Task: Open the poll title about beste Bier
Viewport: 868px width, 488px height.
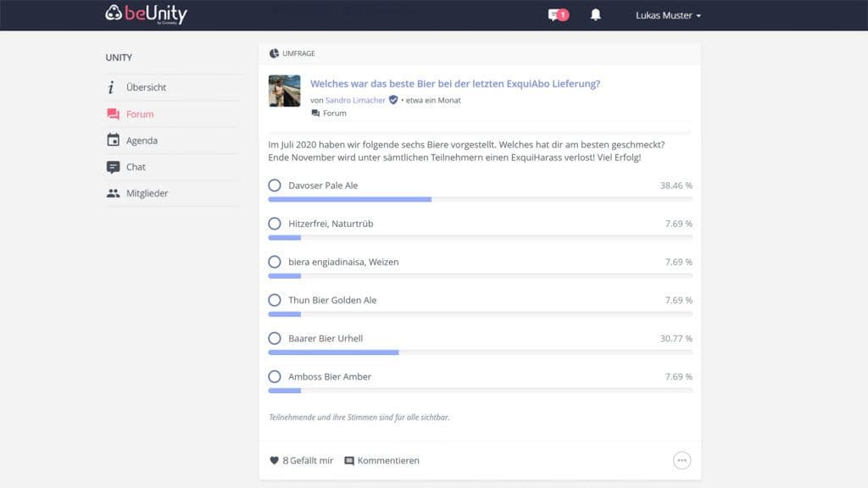Action: pos(455,84)
